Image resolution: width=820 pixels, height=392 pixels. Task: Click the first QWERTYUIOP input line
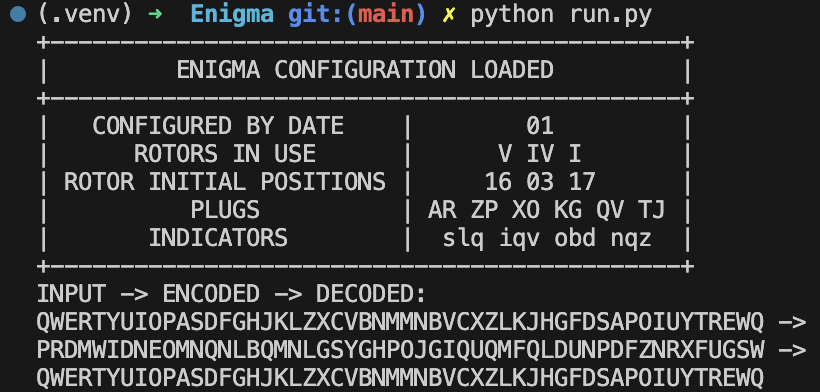[x=400, y=321]
